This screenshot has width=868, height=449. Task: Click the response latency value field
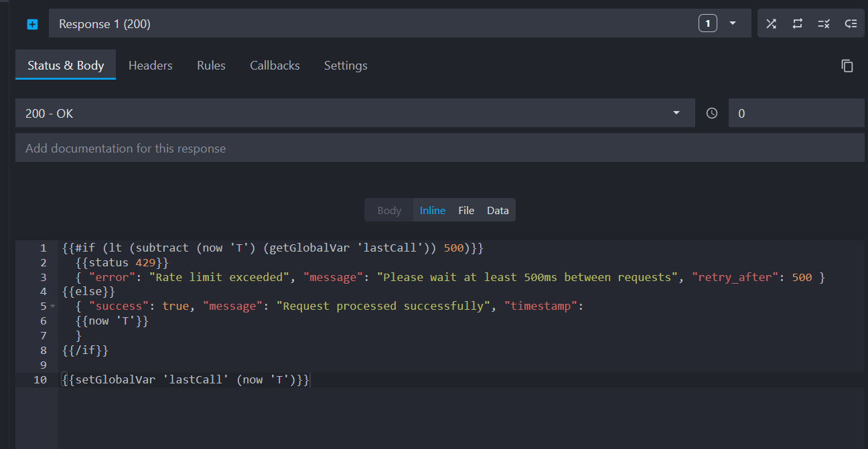(x=796, y=112)
